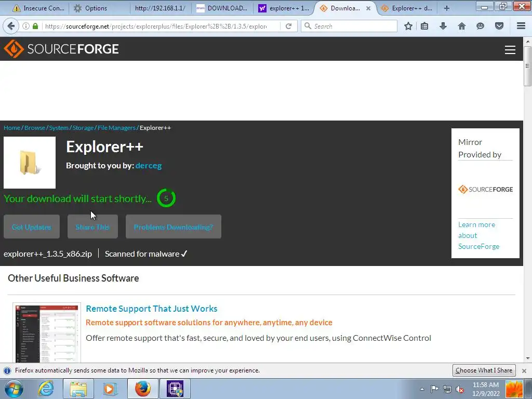The width and height of the screenshot is (532, 399).
Task: Click the network tray icon
Action: [x=447, y=389]
